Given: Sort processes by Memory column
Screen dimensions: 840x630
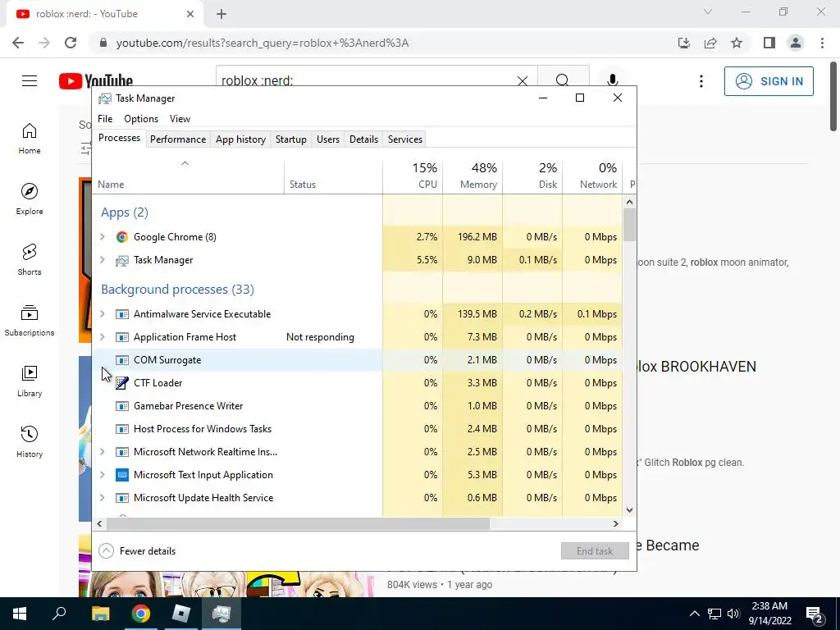Looking at the screenshot, I should [x=472, y=176].
